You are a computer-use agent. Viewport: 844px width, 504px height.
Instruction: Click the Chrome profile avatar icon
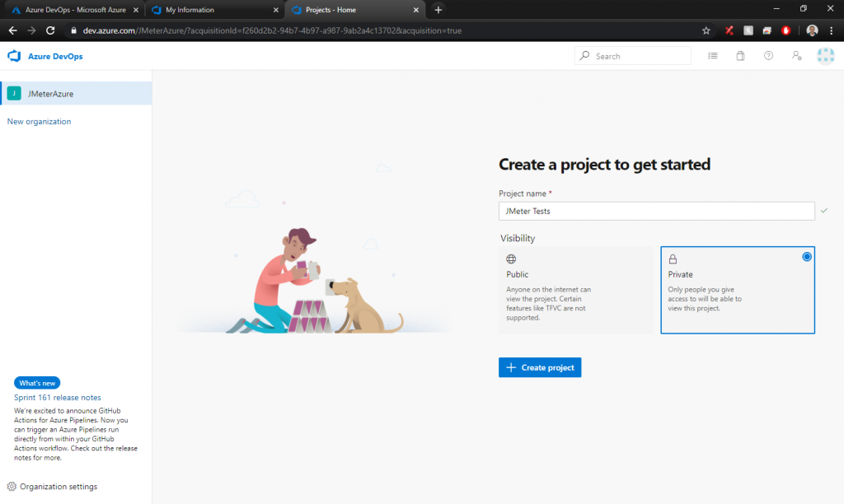tap(812, 30)
